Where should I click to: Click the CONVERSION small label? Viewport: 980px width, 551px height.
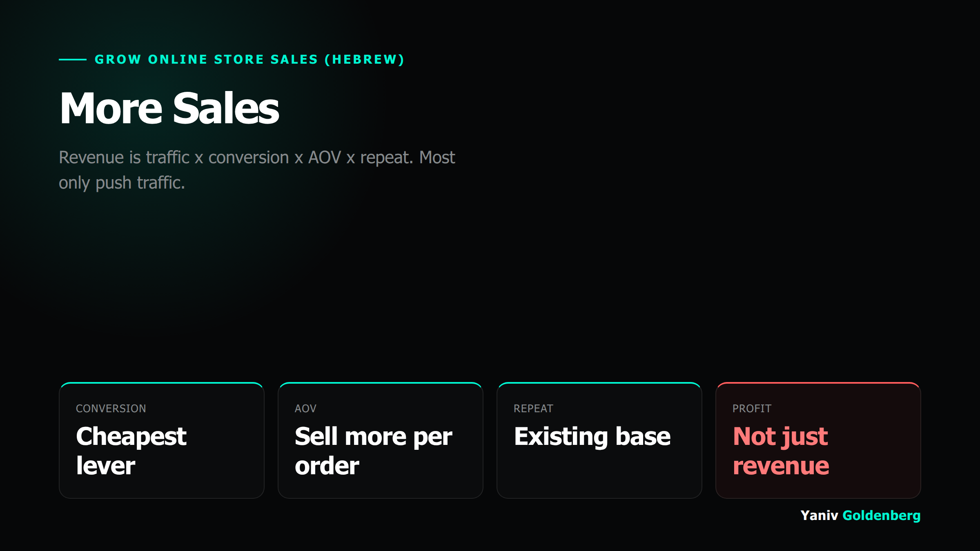point(111,409)
